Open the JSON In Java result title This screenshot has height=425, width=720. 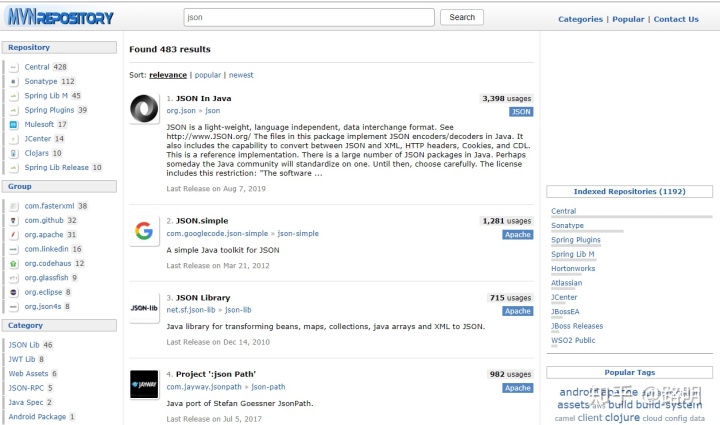(x=203, y=98)
